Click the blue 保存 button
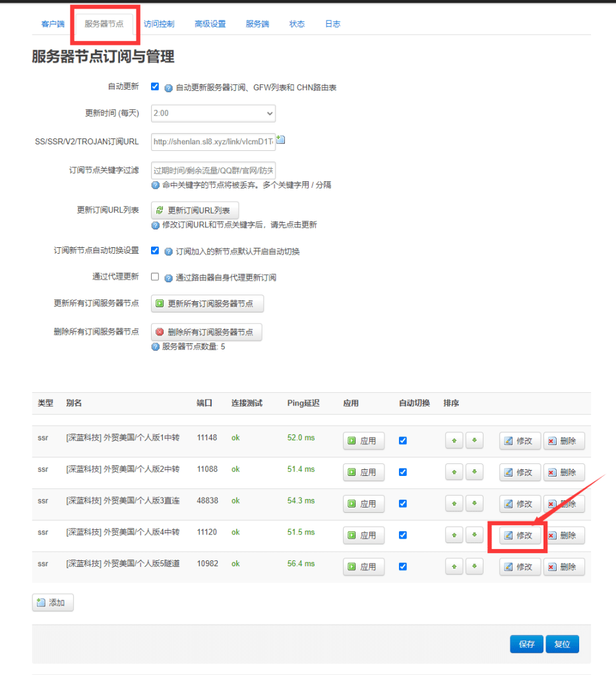 click(526, 645)
